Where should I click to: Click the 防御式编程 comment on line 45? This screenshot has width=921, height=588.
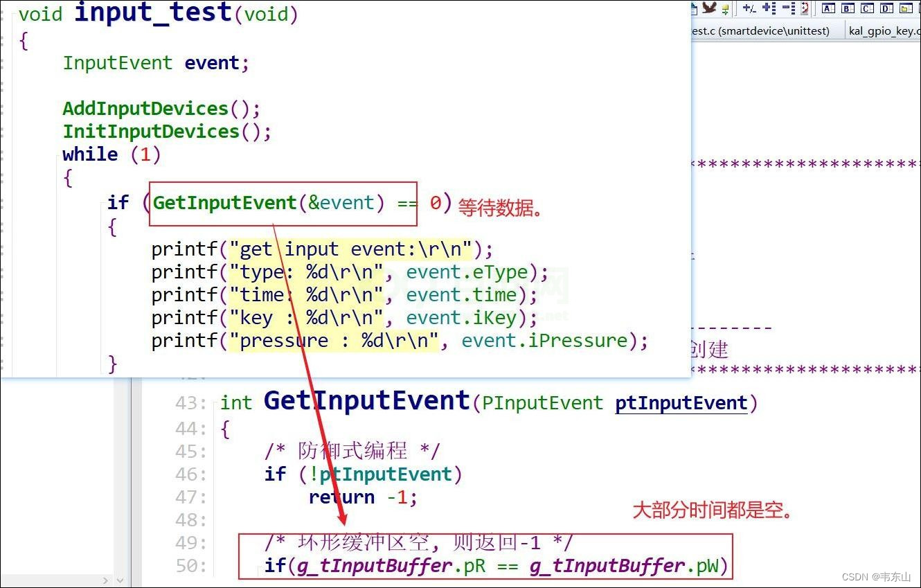click(352, 452)
